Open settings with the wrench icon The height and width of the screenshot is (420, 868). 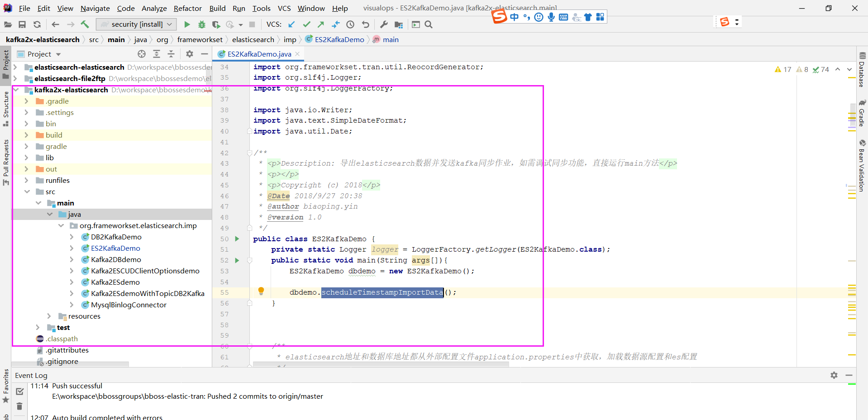click(384, 24)
